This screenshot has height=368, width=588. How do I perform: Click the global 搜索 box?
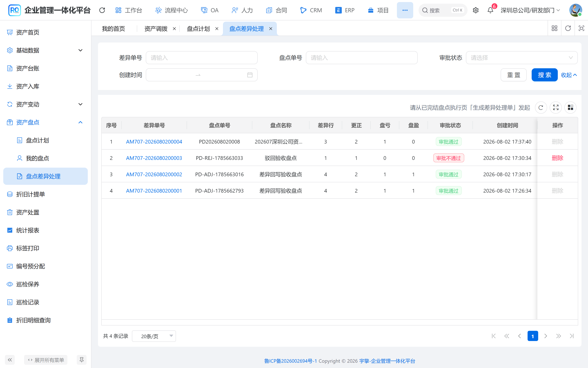[x=443, y=10]
